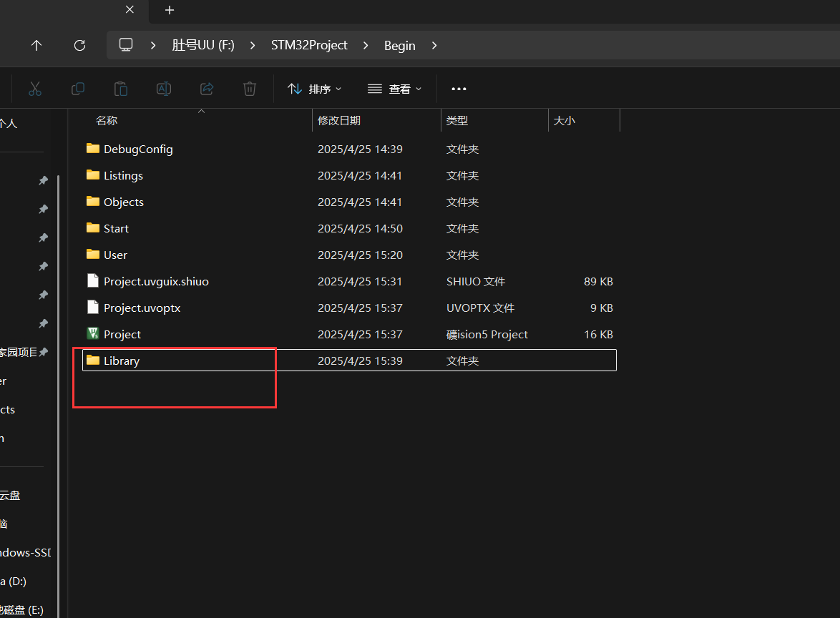Click the Keil uVision Project file icon
840x618 pixels.
click(x=93, y=333)
